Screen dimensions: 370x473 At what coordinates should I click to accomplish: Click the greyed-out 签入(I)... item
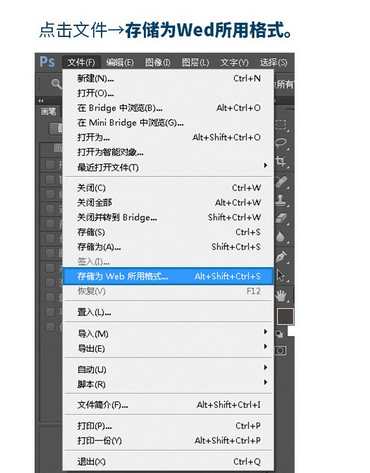pos(168,261)
